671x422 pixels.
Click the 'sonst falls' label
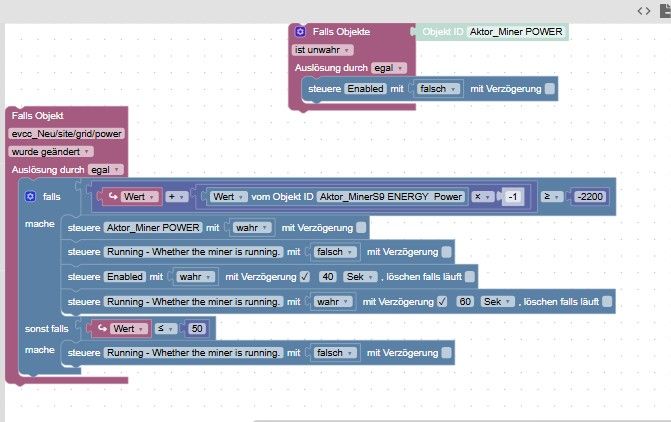(x=47, y=329)
